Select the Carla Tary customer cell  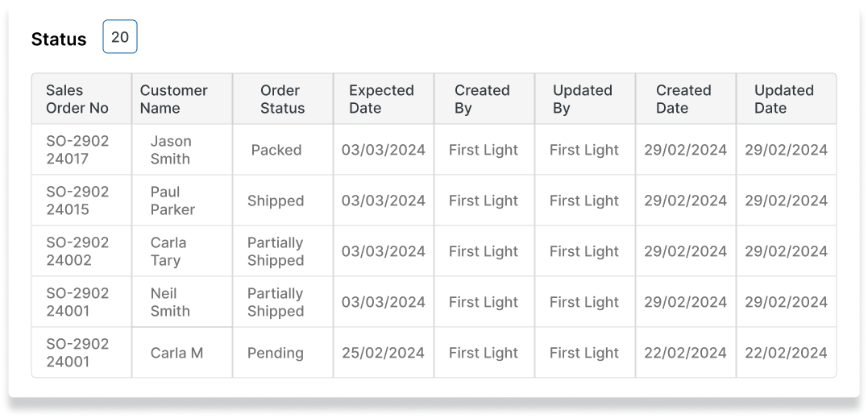(168, 251)
